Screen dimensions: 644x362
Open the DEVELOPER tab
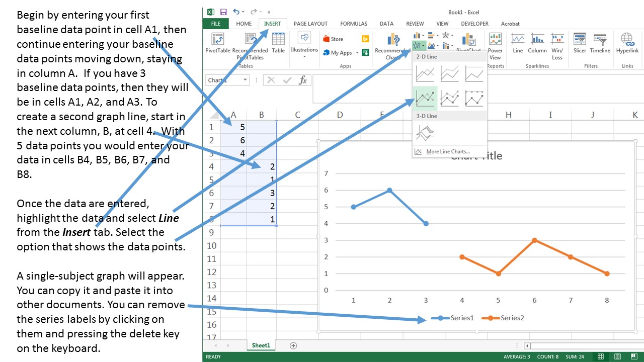pyautogui.click(x=474, y=24)
